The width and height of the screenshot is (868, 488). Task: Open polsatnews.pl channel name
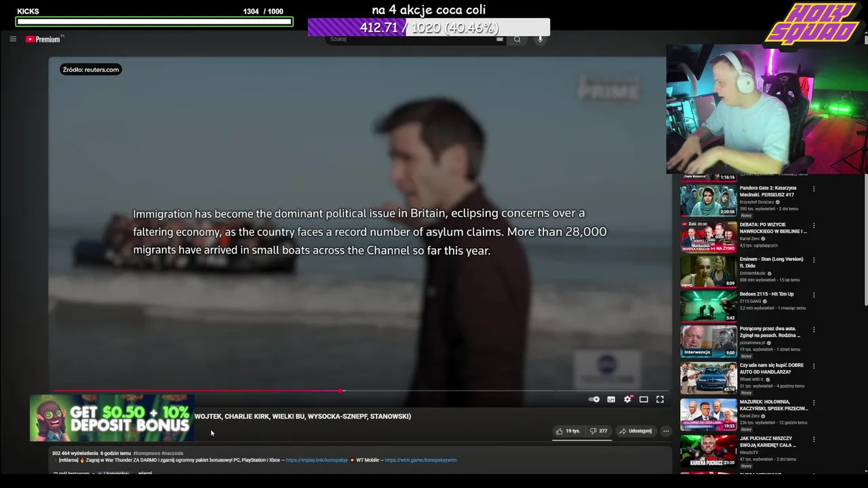[753, 343]
